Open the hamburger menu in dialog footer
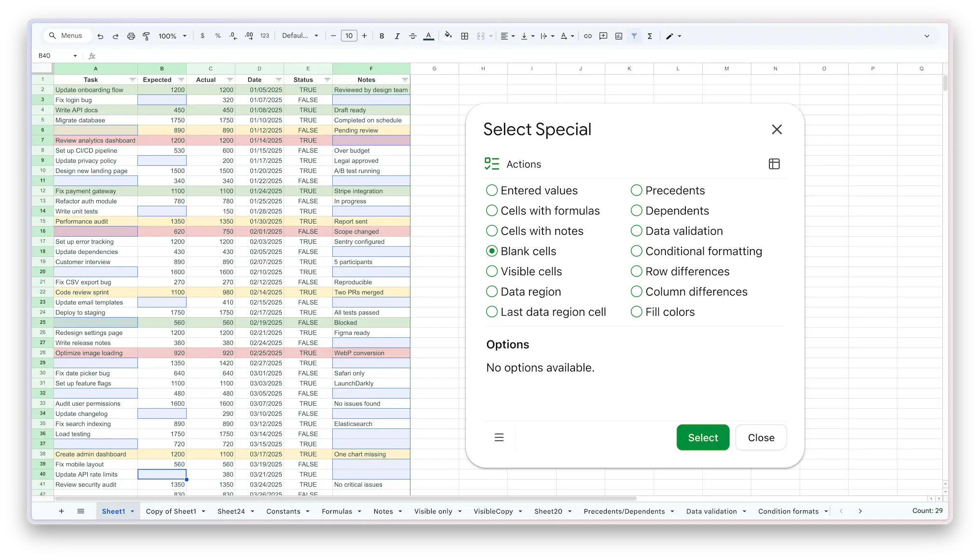Viewport: 980px width, 560px height. [x=499, y=438]
